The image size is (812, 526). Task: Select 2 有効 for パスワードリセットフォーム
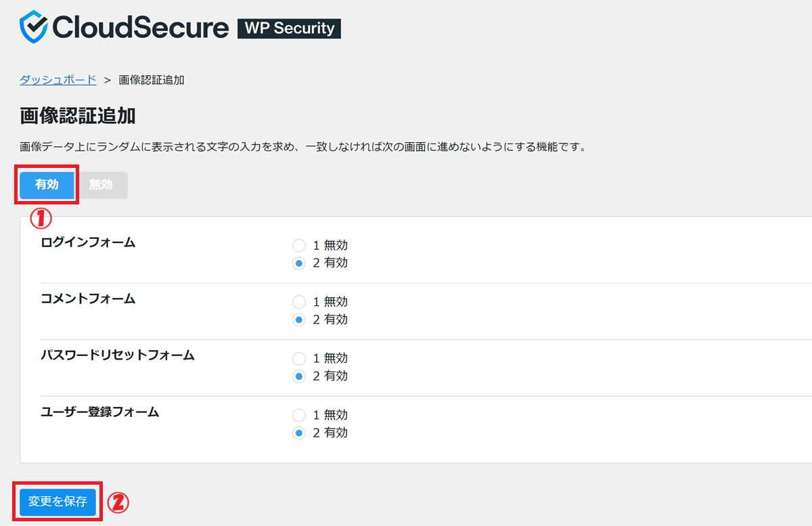pos(299,376)
